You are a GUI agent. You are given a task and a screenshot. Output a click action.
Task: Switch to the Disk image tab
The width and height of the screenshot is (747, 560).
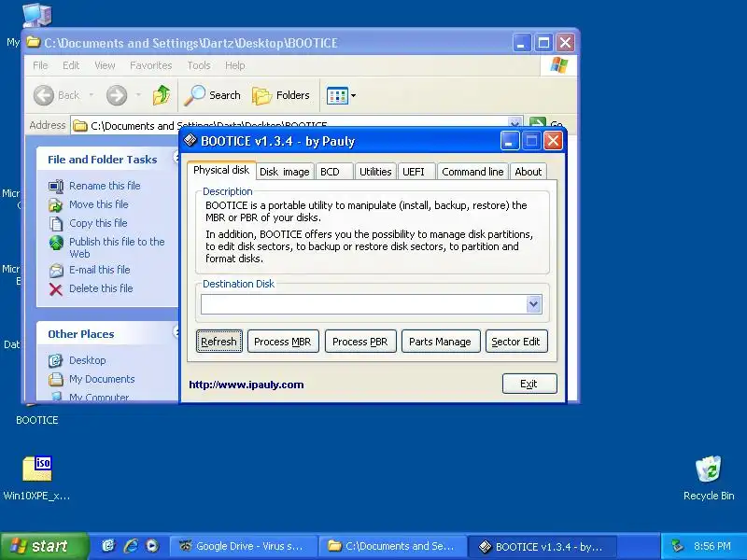(285, 172)
